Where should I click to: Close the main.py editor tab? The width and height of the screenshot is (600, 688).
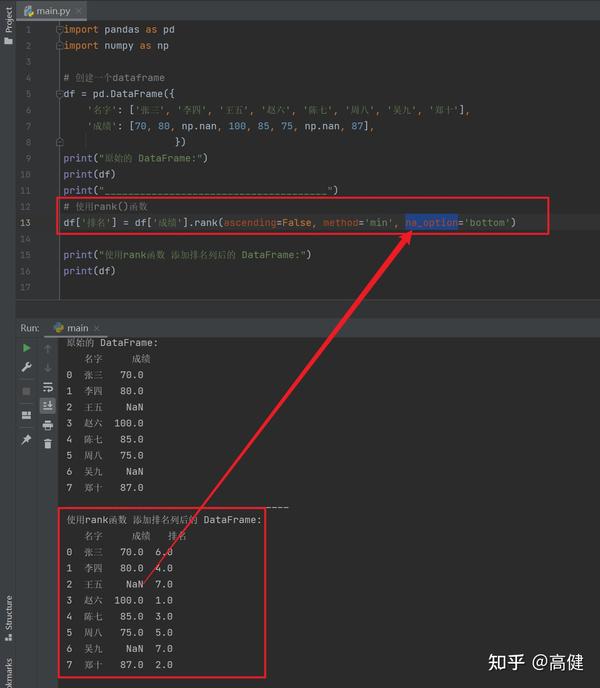[79, 11]
